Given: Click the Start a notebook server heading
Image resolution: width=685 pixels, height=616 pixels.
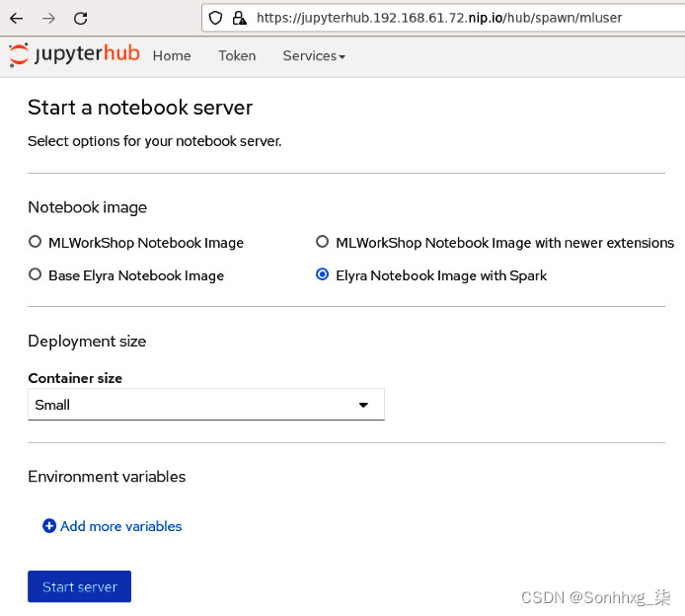Looking at the screenshot, I should click(x=140, y=108).
